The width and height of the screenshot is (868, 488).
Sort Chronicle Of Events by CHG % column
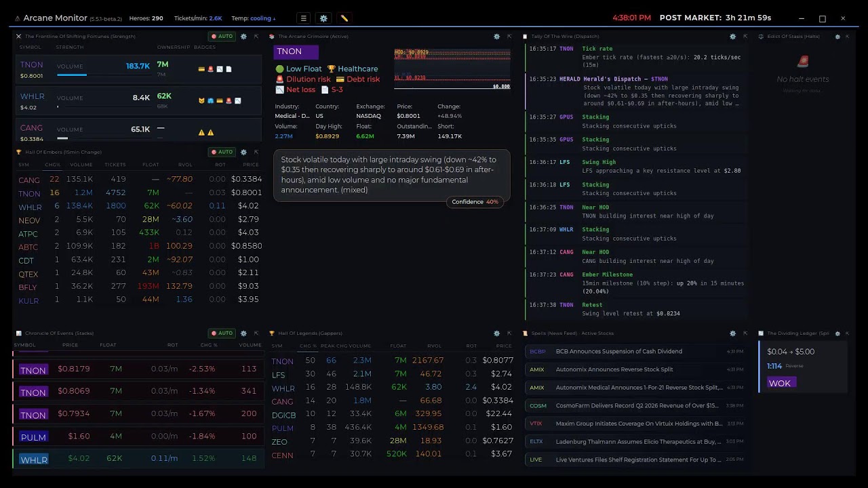(209, 345)
